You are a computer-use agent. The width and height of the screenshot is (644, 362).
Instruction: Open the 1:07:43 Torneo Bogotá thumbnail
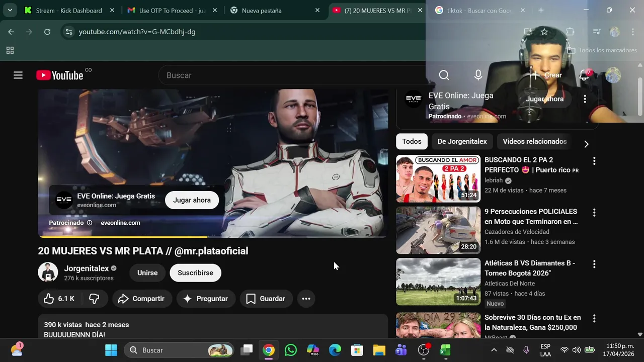coord(438,282)
